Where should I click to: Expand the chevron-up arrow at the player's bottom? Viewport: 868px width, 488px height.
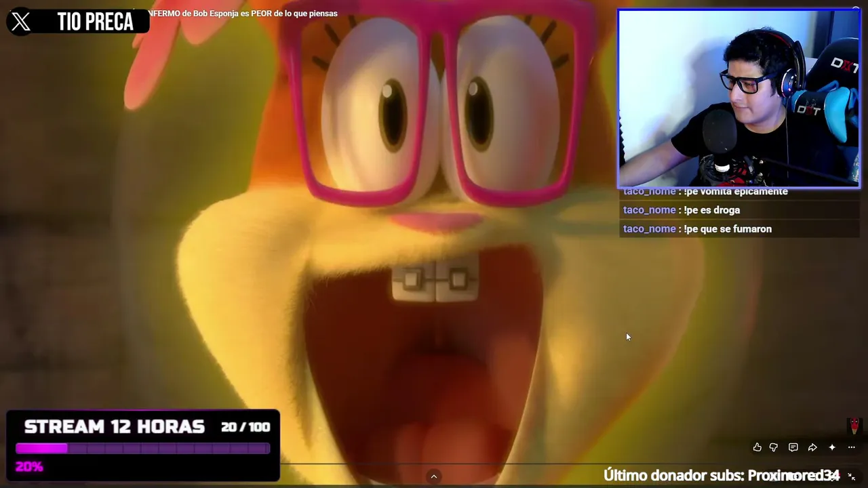(x=434, y=476)
